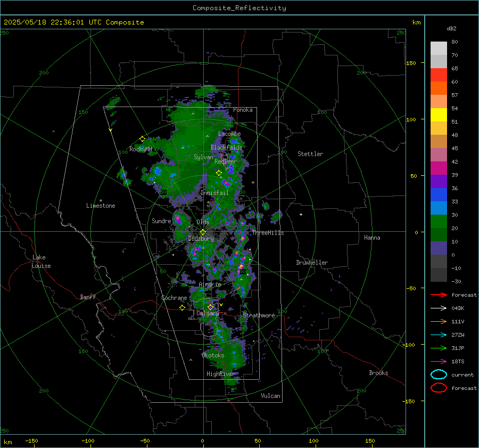Click the white plus marker west of Hanna
Viewport: 479px width, 448px height.
tap(301, 214)
